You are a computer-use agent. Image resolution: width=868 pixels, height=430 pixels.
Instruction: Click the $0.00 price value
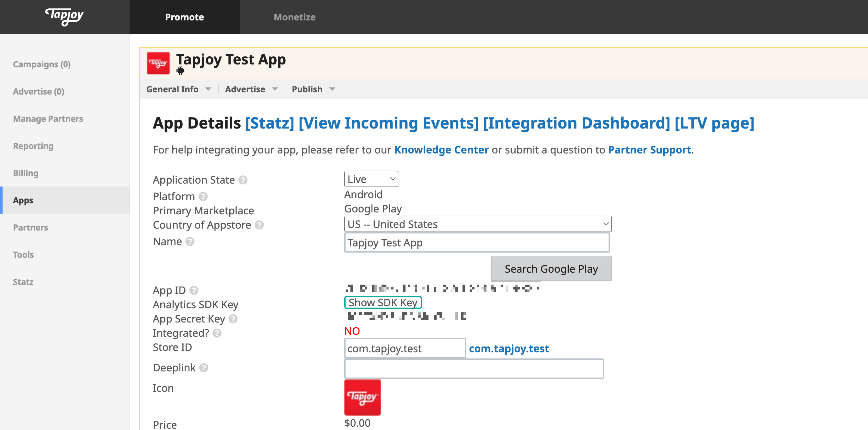point(357,423)
